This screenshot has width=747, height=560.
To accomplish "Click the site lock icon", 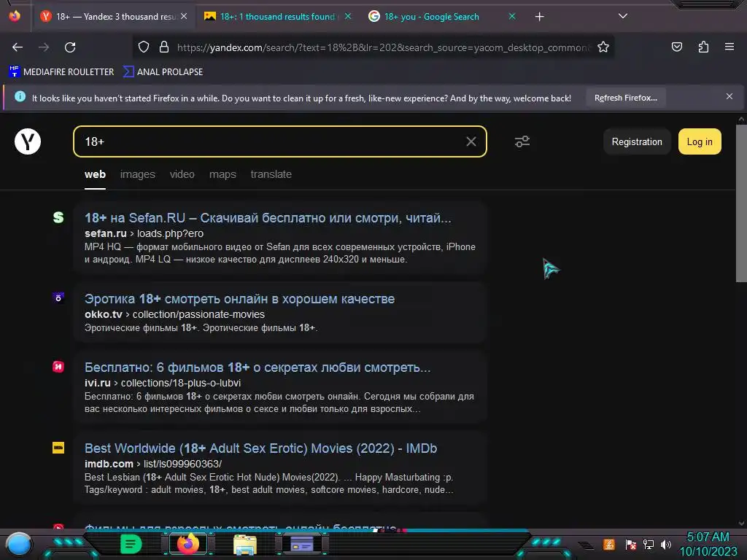I will [x=164, y=47].
